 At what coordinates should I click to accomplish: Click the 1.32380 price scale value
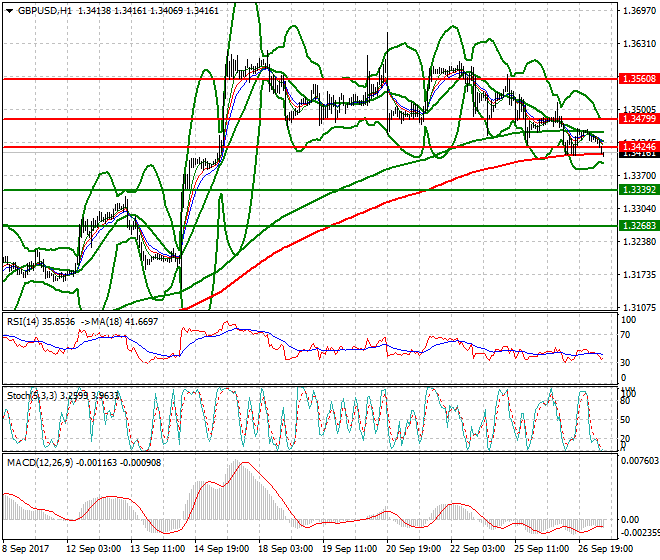pyautogui.click(x=639, y=242)
